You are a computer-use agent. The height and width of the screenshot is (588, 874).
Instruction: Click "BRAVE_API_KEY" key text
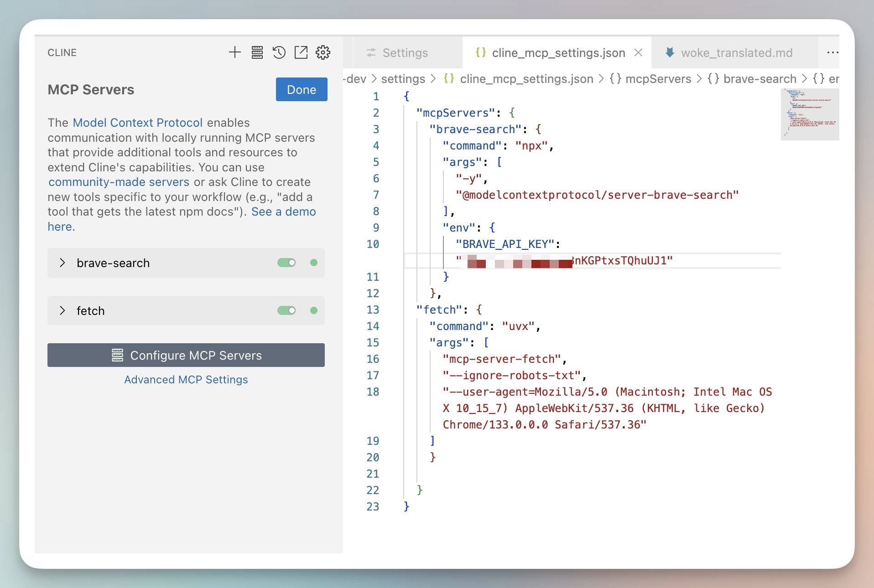pos(505,244)
